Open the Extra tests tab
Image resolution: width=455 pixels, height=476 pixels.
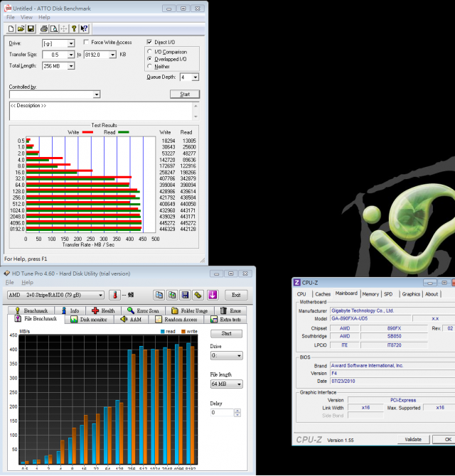(225, 320)
